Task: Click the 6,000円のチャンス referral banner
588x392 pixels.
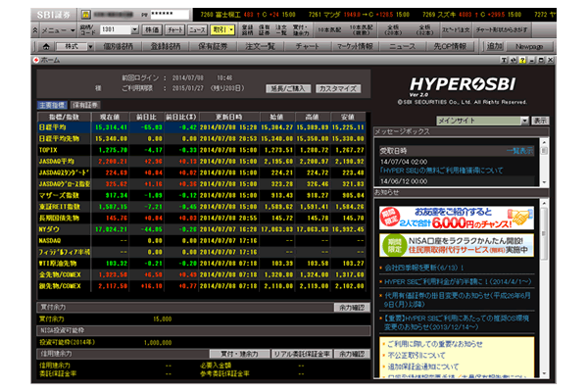Action: coord(457,218)
